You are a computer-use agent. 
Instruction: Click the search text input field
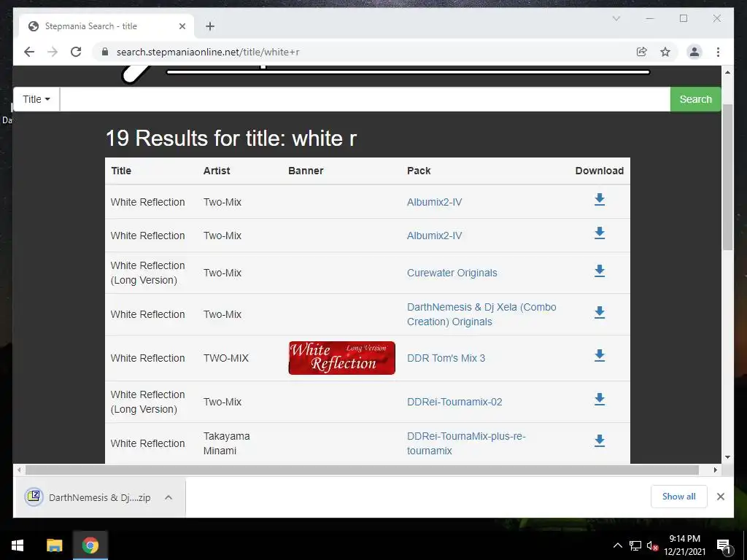(365, 99)
